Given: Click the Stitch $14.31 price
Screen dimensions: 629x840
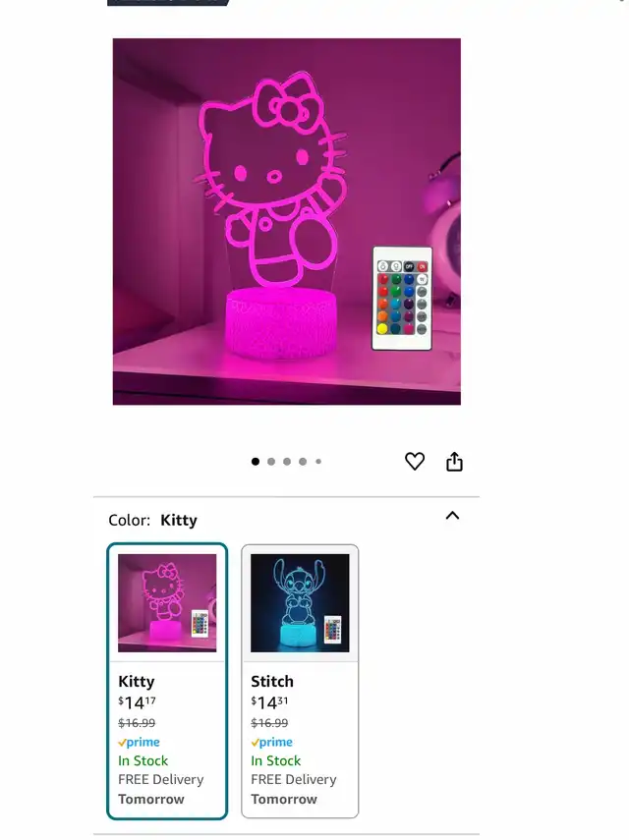Looking at the screenshot, I should 269,702.
